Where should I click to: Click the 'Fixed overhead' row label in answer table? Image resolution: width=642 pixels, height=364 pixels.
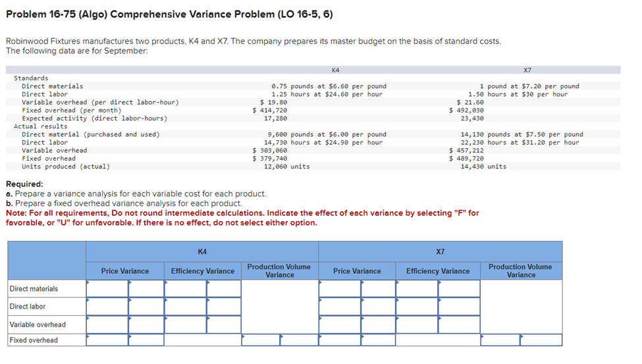point(34,340)
